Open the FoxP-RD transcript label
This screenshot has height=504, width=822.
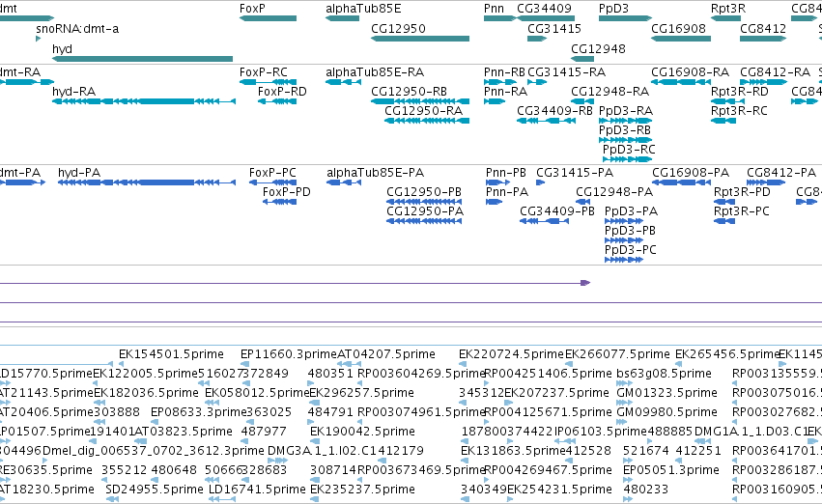[x=282, y=92]
